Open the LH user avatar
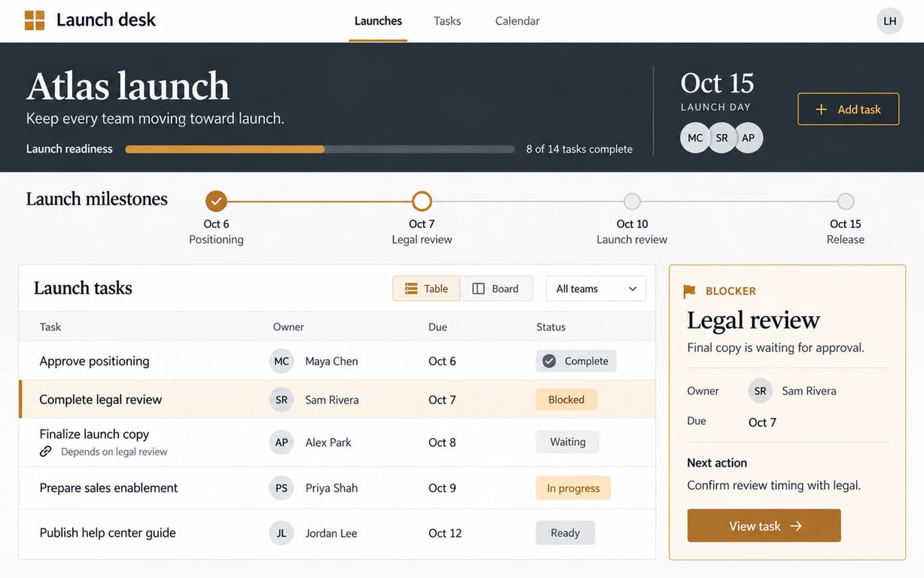The height and width of the screenshot is (578, 924). click(889, 21)
